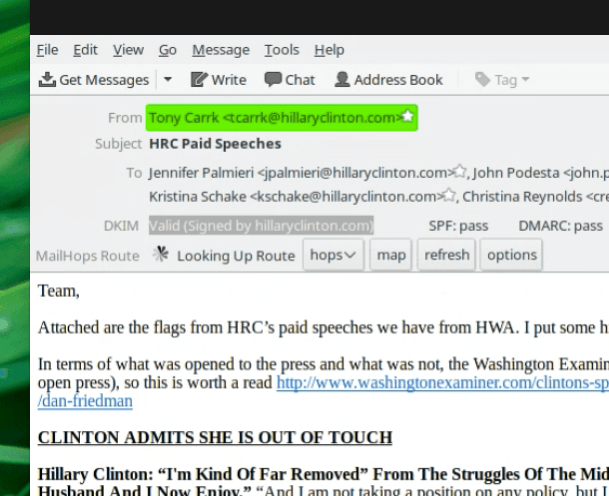Open the Go menu

(x=168, y=50)
